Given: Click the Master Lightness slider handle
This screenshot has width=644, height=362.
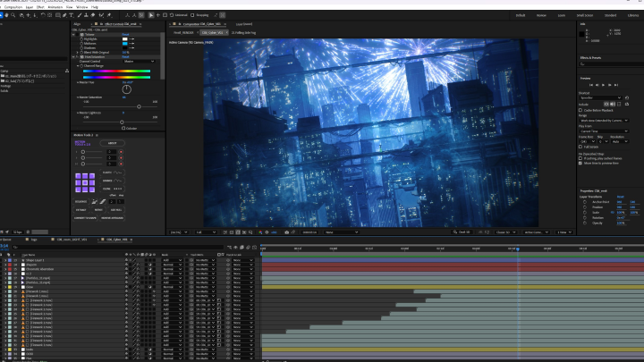Looking at the screenshot, I should tap(122, 122).
